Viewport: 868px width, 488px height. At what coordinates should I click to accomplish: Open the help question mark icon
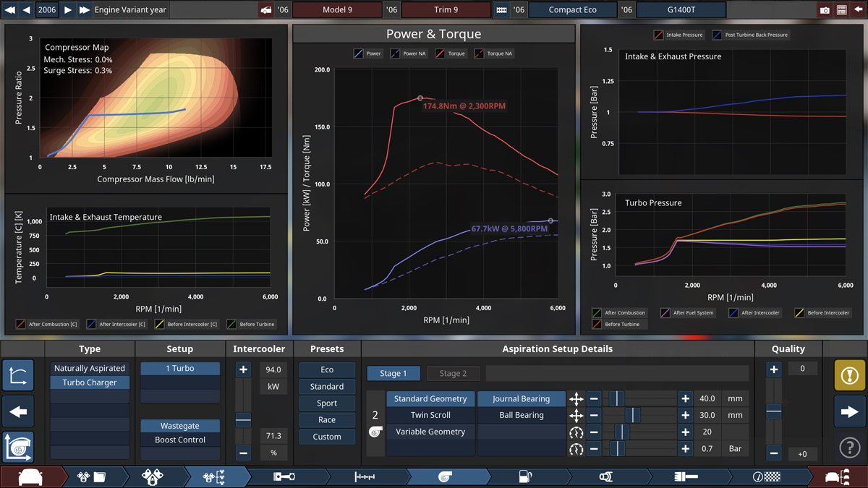pyautogui.click(x=849, y=448)
